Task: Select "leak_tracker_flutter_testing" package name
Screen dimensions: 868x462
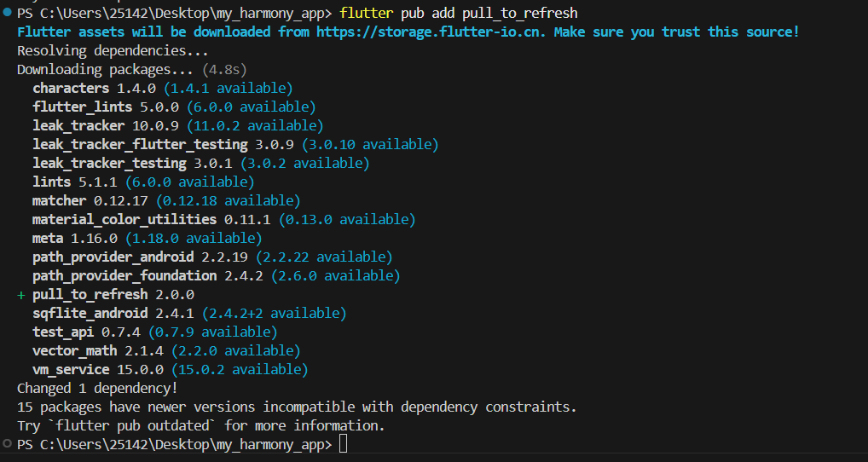Action: [140, 144]
